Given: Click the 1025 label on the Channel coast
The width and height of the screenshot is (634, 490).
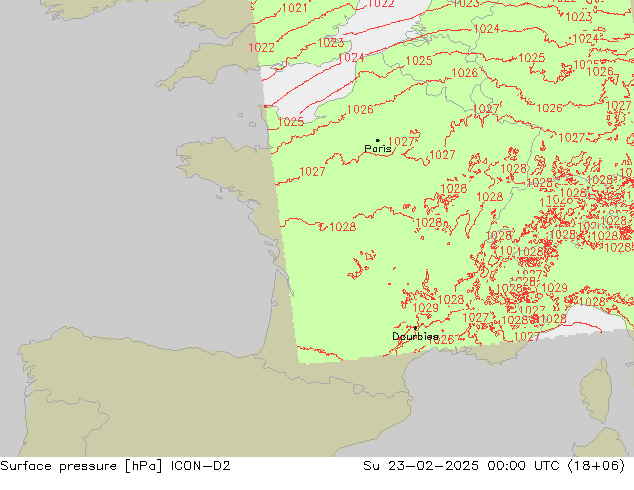Looking at the screenshot, I should click(291, 122).
